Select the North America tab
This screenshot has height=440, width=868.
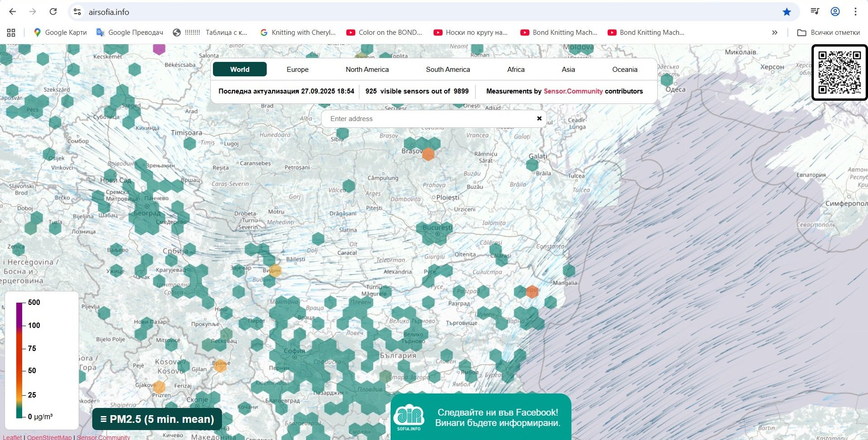click(x=367, y=69)
